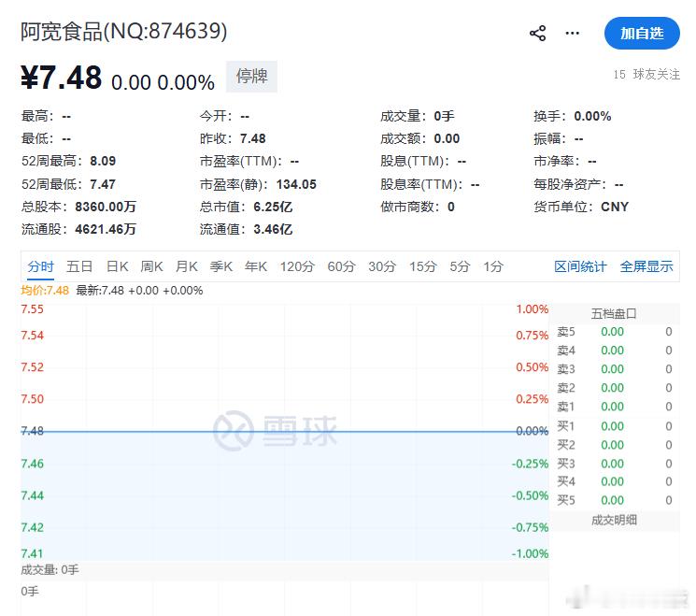The height and width of the screenshot is (616, 696).
Task: Click the 总市值 value 6.25亿
Action: click(273, 207)
